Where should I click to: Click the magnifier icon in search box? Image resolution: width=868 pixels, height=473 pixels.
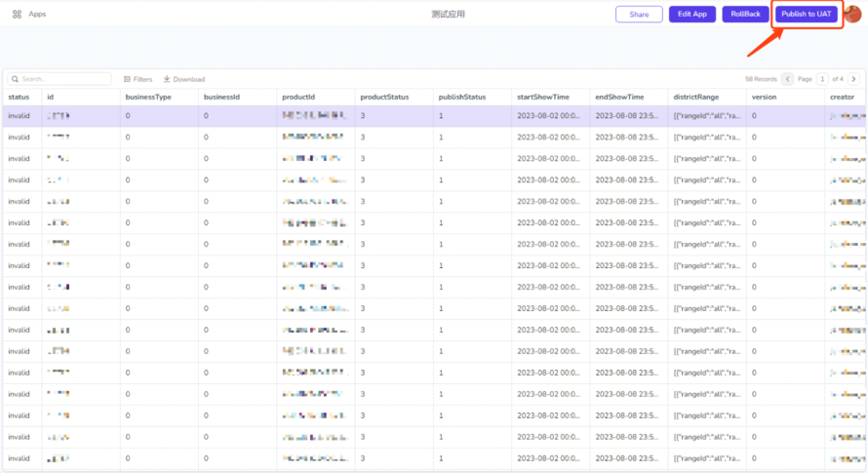(x=15, y=79)
